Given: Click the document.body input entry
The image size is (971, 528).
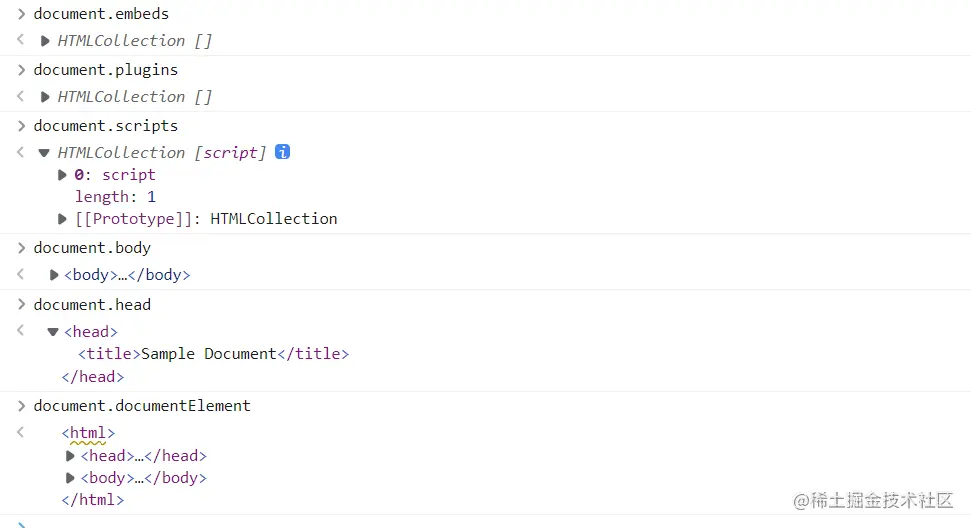Looking at the screenshot, I should [x=92, y=248].
